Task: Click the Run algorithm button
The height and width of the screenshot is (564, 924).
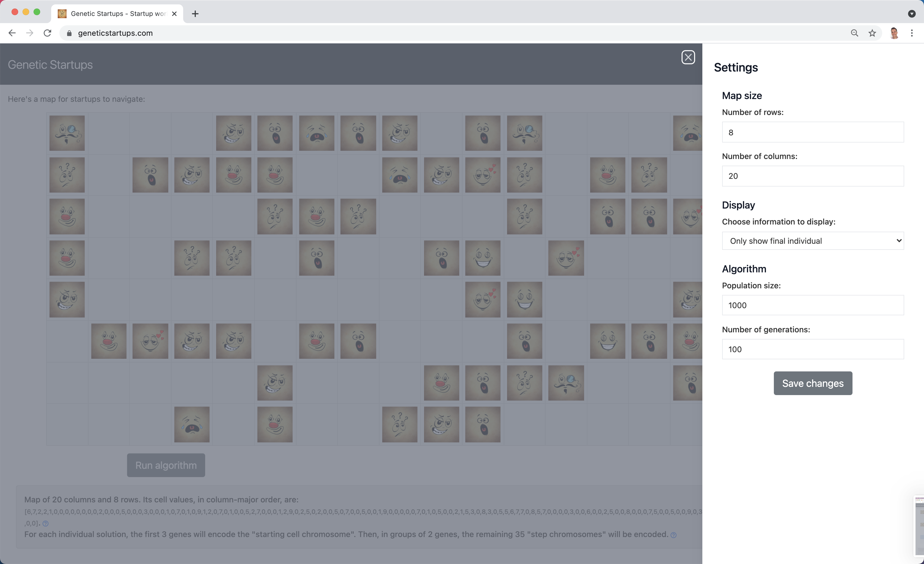Action: tap(166, 465)
